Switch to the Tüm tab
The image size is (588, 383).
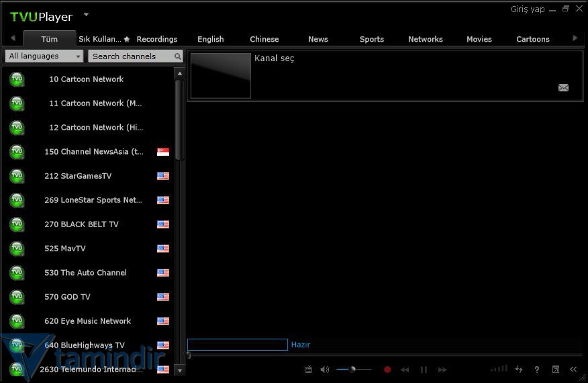(x=50, y=39)
